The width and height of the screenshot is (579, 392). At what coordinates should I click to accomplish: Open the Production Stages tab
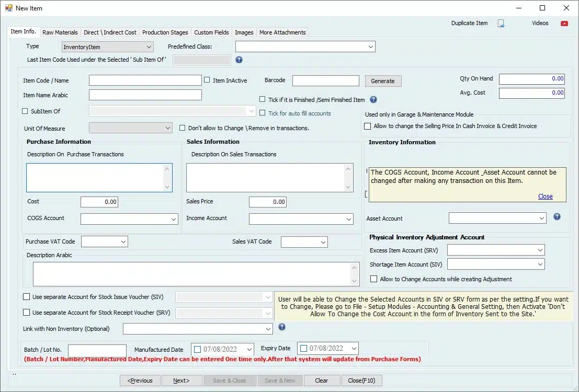pos(165,32)
